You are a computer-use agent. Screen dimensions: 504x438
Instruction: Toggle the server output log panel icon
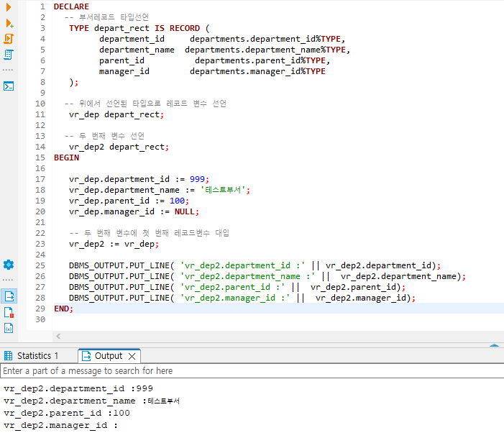pos(9,296)
